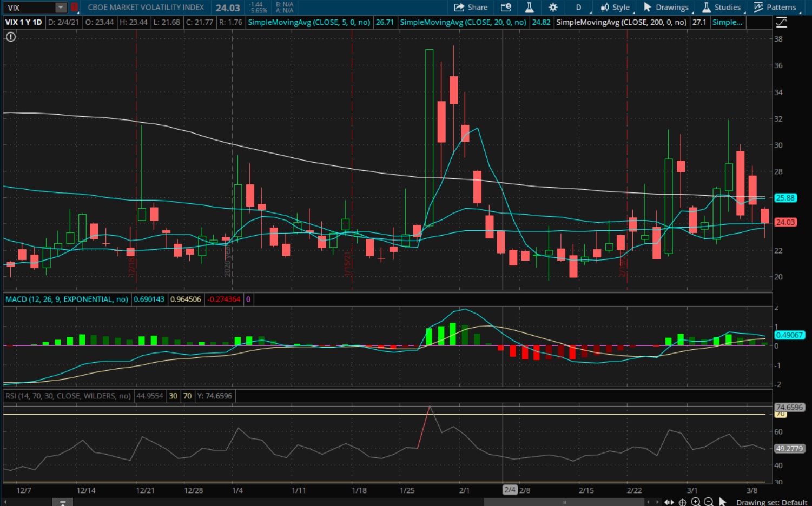This screenshot has height=506, width=812.
Task: Click the zoom out magnifier icon
Action: [709, 502]
